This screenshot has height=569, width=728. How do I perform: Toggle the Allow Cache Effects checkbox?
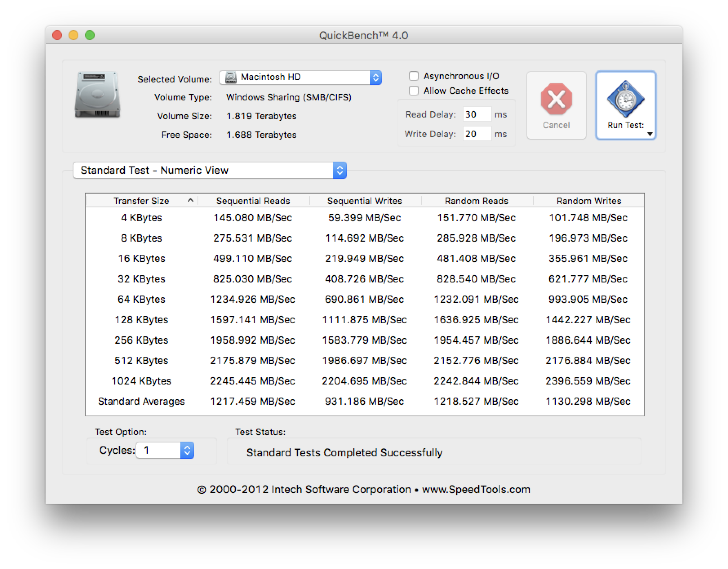414,91
